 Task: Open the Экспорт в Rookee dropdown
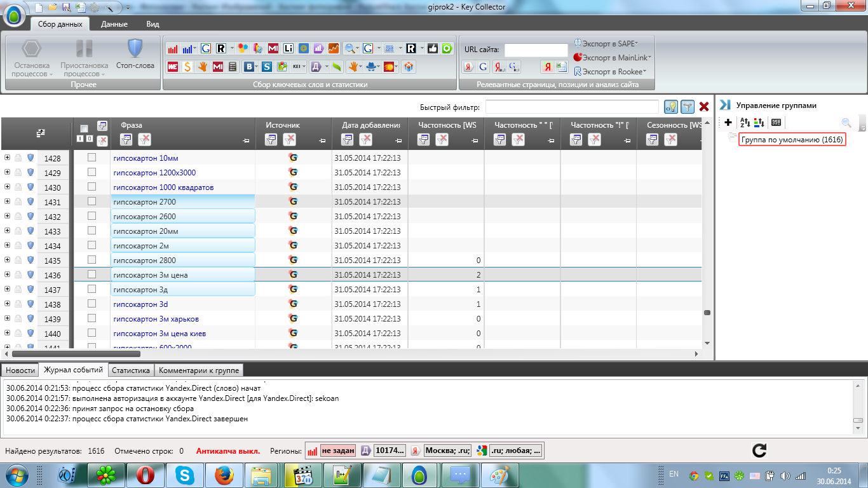tap(610, 72)
